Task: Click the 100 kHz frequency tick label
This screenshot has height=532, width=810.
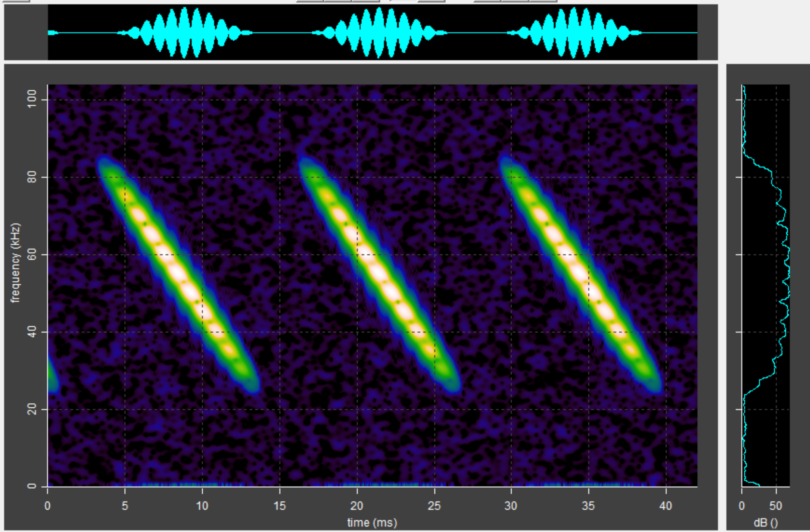Action: click(x=32, y=99)
